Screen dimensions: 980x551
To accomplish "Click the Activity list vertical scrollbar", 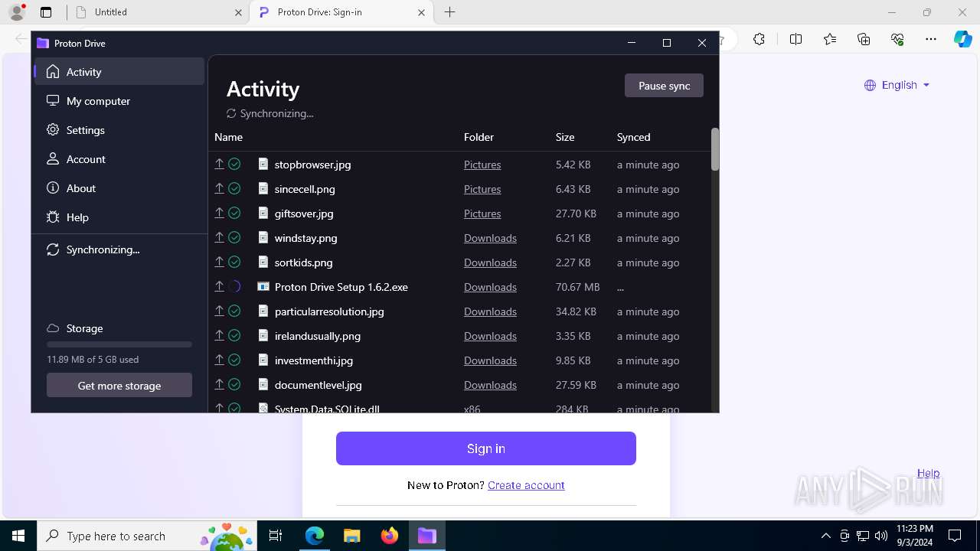I will (x=715, y=149).
